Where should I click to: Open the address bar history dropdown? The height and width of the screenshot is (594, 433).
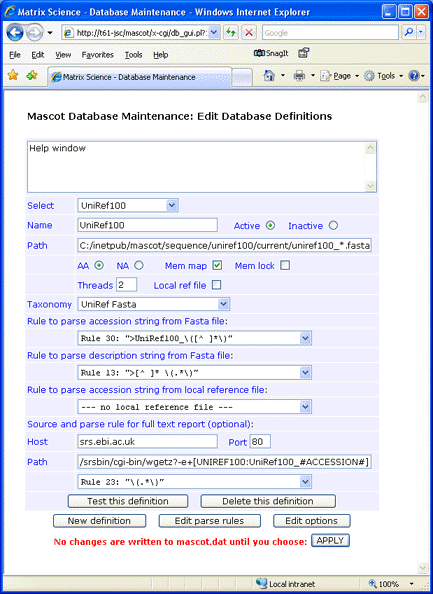(214, 33)
